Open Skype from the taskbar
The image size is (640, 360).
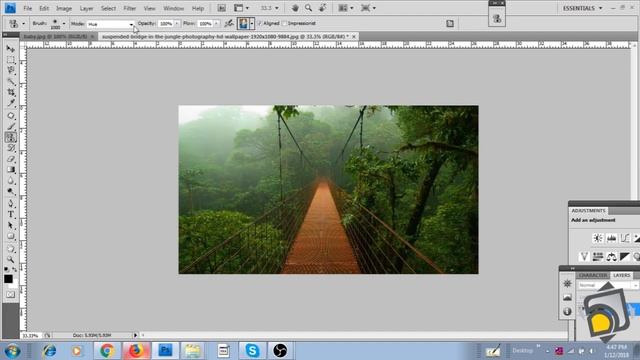coord(252,350)
